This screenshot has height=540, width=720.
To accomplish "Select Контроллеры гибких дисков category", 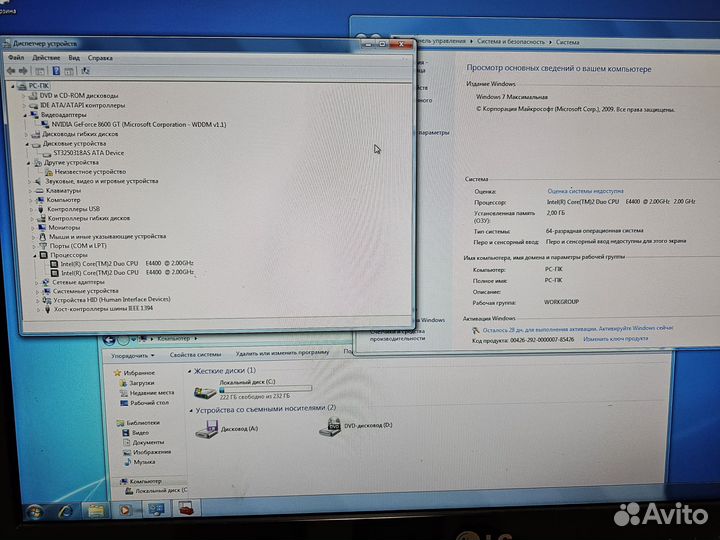I will tap(89, 218).
